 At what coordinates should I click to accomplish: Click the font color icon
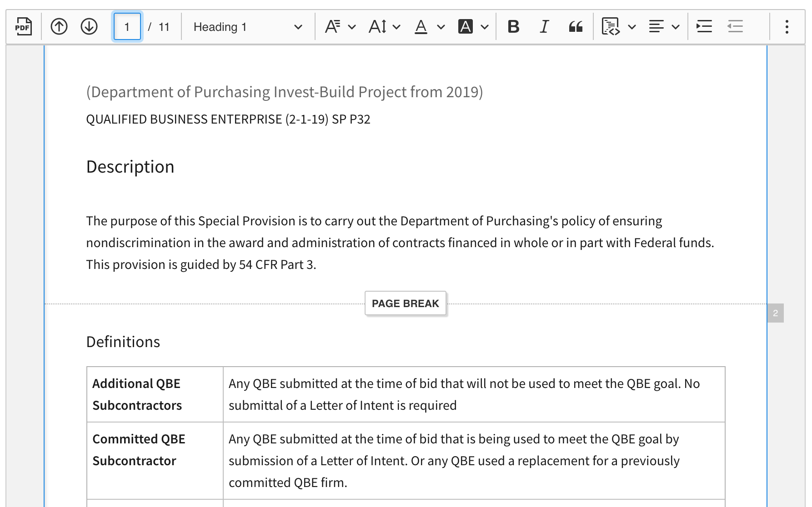coord(421,27)
